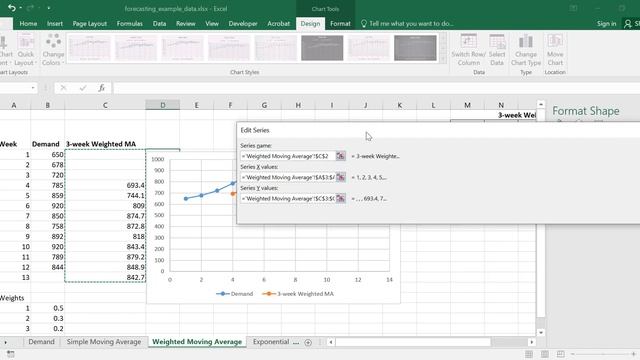
Task: Click the macro record status bar icon
Action: pos(11,354)
